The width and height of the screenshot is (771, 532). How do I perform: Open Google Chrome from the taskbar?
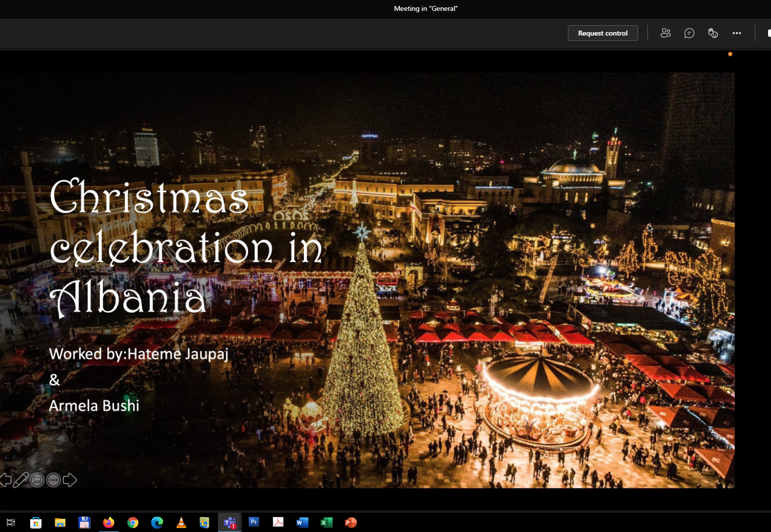click(132, 523)
